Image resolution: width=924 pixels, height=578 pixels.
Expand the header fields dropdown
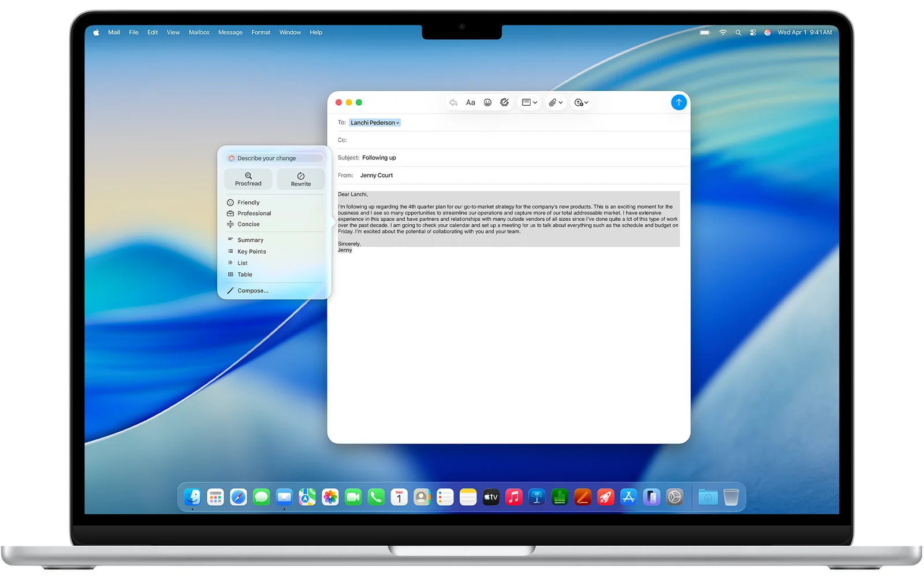(529, 102)
